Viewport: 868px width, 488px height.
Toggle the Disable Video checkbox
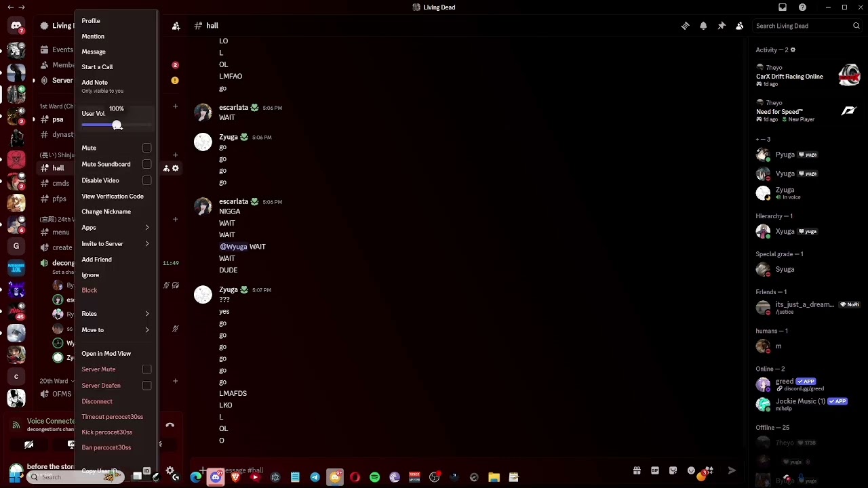146,180
